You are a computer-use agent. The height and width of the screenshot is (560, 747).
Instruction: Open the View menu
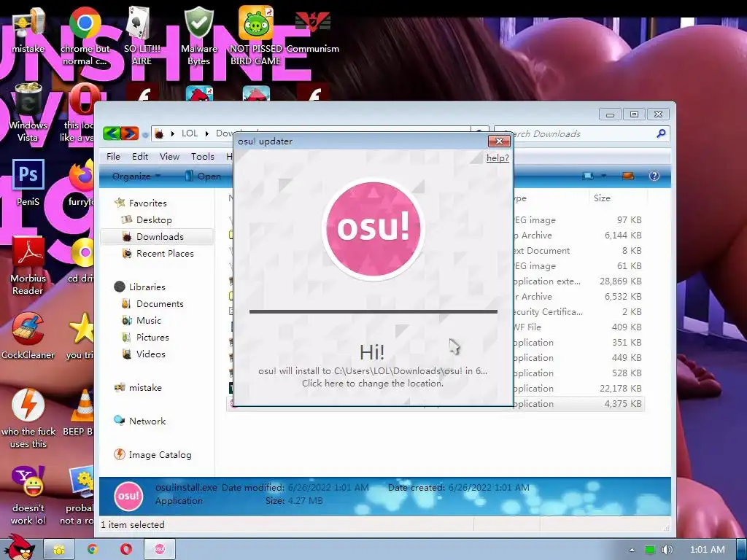click(x=169, y=157)
